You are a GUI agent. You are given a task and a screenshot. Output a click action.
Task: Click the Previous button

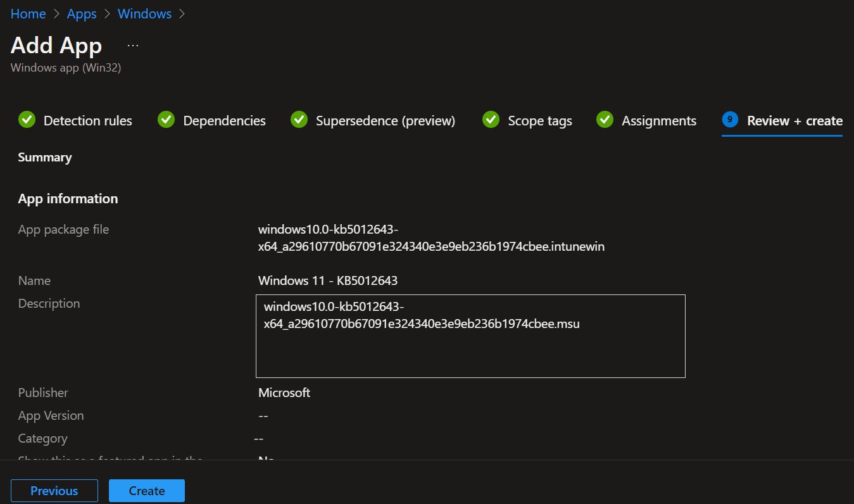point(54,490)
